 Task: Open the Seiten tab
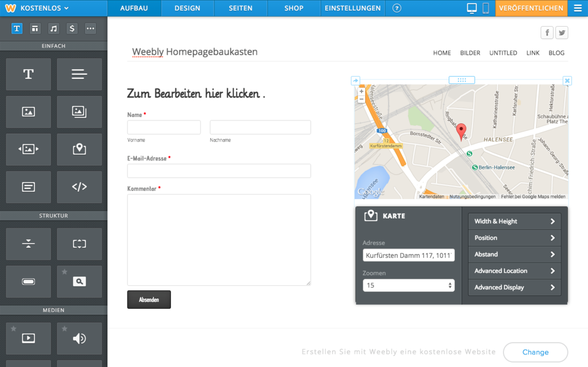(241, 8)
